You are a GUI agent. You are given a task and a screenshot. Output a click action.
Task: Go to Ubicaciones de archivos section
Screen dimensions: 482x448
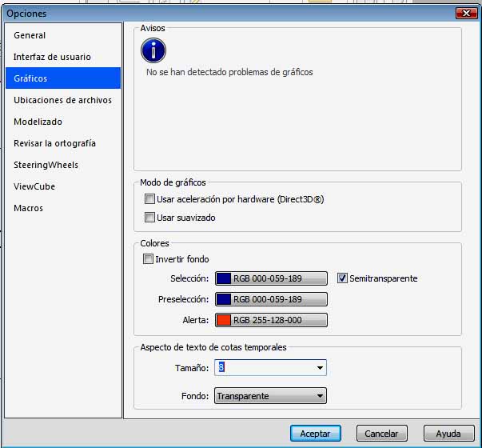62,100
